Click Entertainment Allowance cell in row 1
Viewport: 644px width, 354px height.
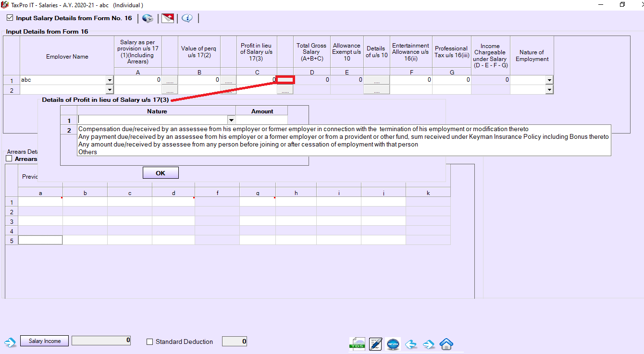click(411, 80)
